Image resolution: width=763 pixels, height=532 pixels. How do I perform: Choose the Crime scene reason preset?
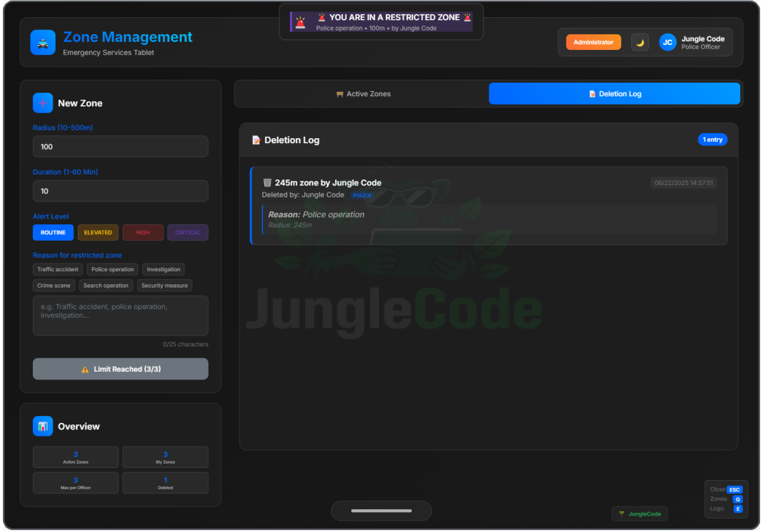pyautogui.click(x=54, y=286)
